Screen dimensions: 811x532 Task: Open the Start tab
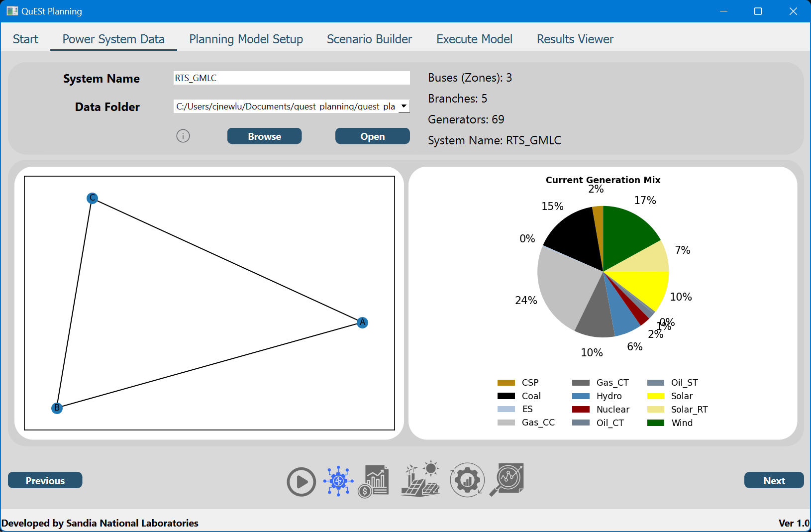(25, 39)
